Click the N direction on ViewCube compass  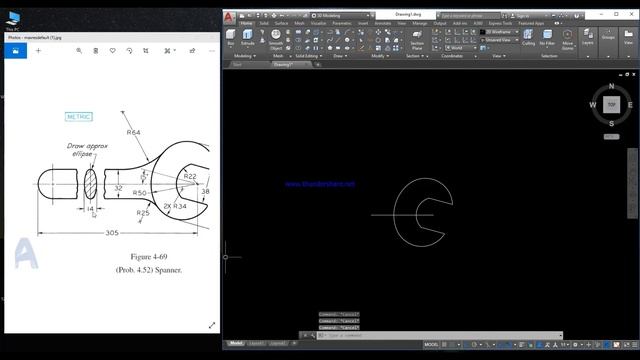[x=611, y=86]
